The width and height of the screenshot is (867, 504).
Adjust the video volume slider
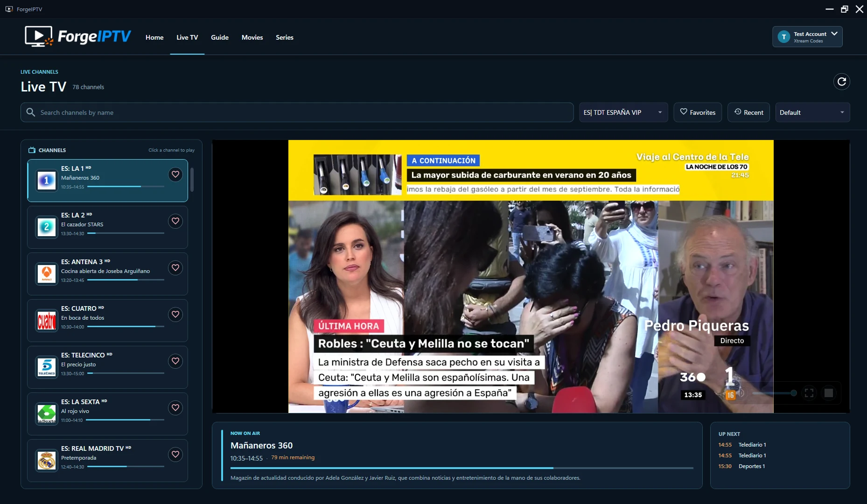774,393
